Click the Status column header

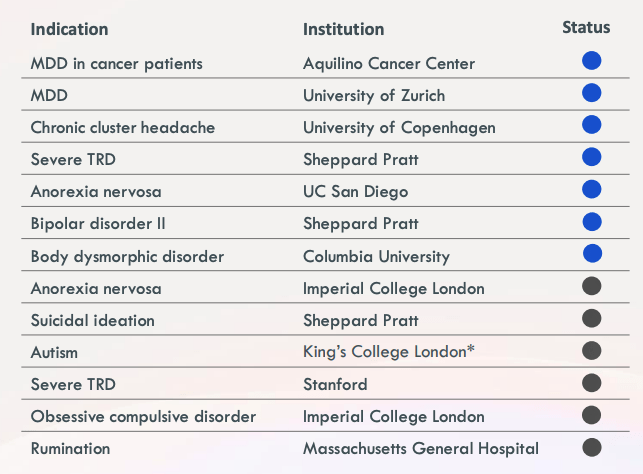[586, 27]
